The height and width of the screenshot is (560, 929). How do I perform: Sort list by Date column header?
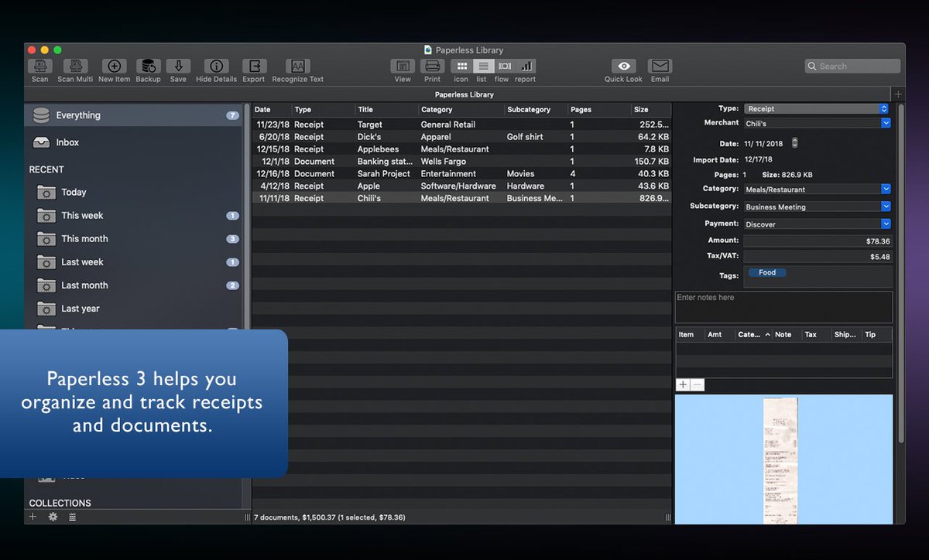[x=272, y=110]
